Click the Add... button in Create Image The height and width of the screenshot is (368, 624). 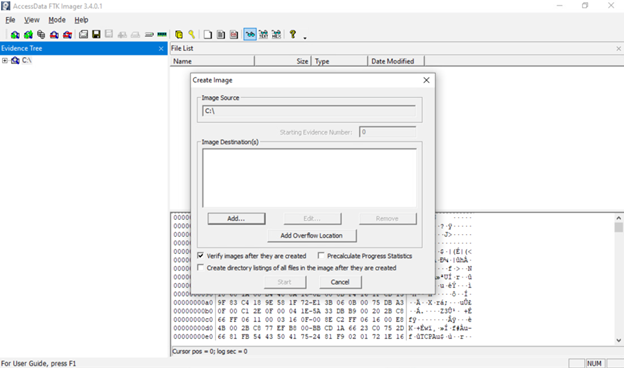[236, 218]
